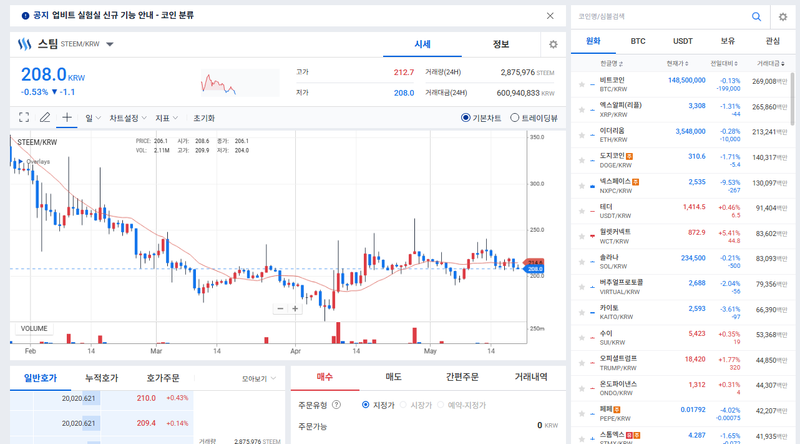Click the 주문유형 help question icon
The width and height of the screenshot is (800, 444).
[x=336, y=405]
